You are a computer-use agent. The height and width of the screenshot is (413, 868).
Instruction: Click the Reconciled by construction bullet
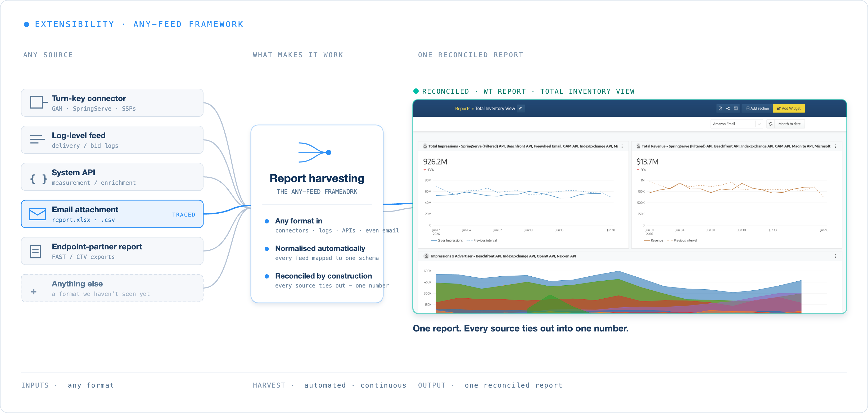tap(323, 276)
